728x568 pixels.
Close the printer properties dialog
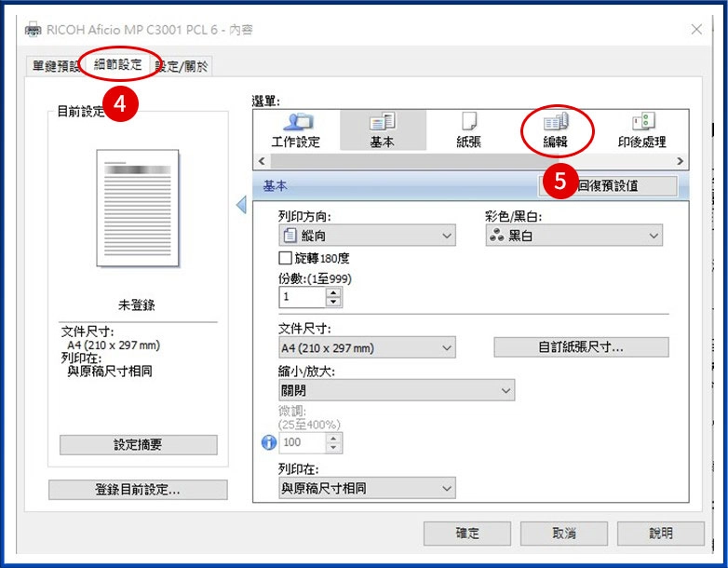(x=696, y=30)
